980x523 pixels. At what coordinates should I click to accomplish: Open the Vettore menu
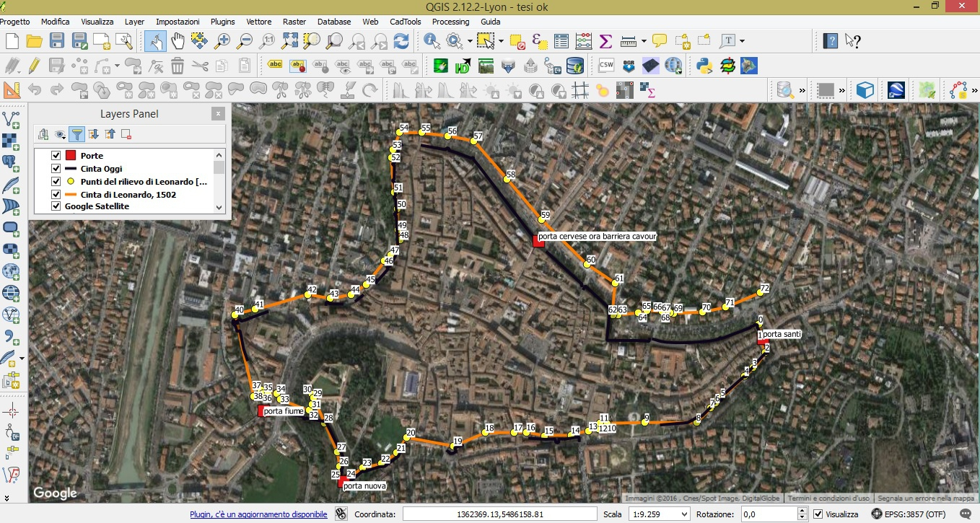click(x=259, y=22)
